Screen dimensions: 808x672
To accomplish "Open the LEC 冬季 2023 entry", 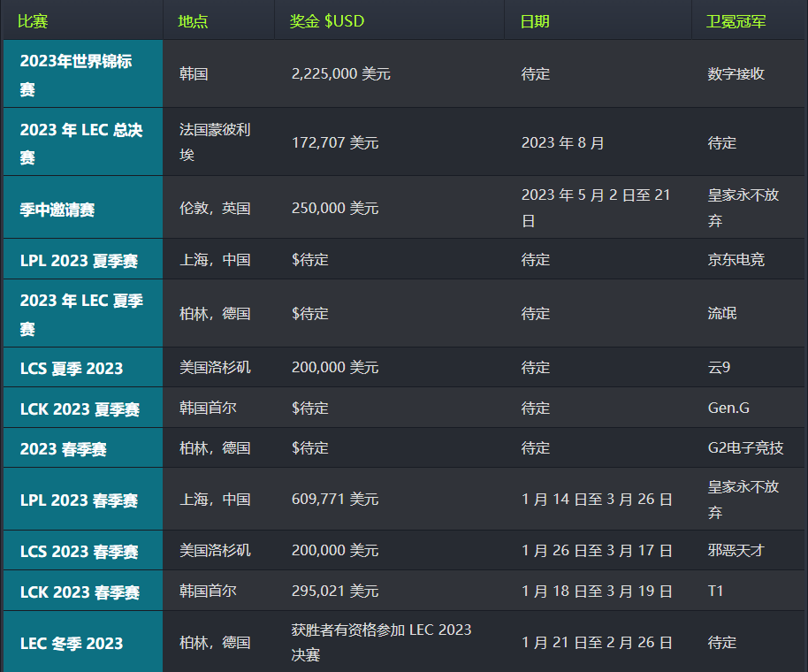I will tap(72, 644).
